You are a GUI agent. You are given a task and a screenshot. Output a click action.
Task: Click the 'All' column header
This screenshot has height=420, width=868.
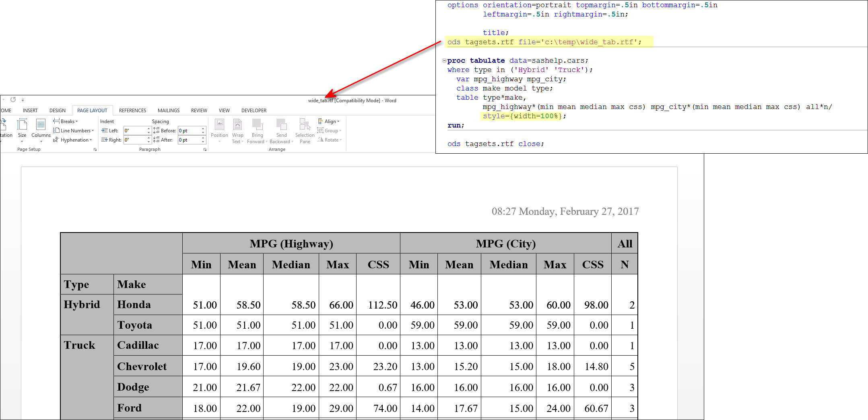click(625, 243)
